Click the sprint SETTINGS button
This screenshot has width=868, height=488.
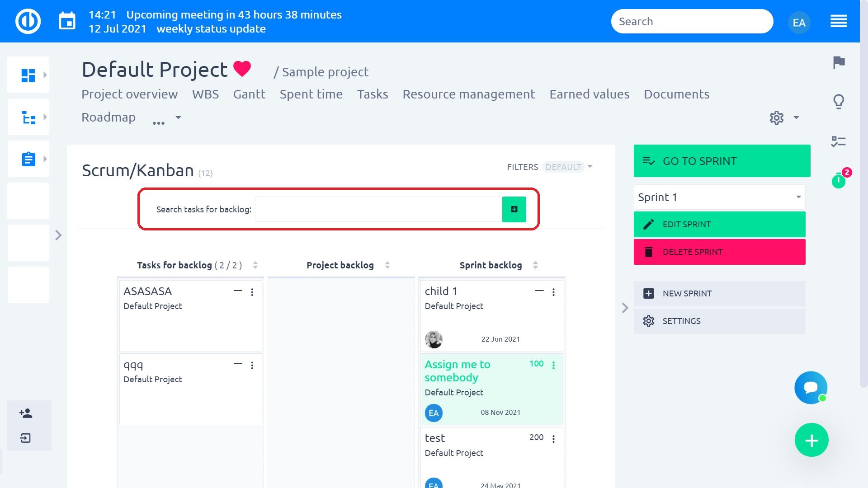(719, 321)
